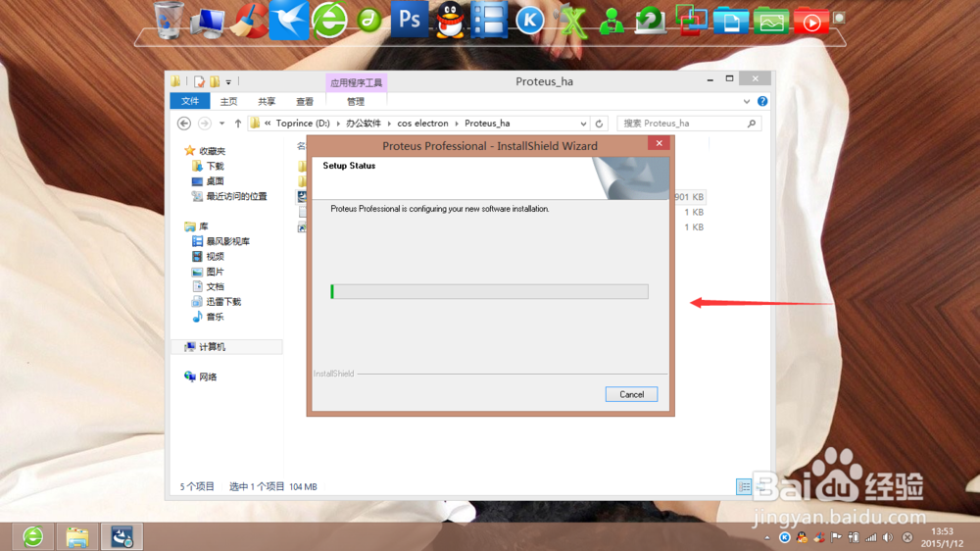Open recent locations dropdown arrow
The image size is (980, 551).
coord(221,124)
